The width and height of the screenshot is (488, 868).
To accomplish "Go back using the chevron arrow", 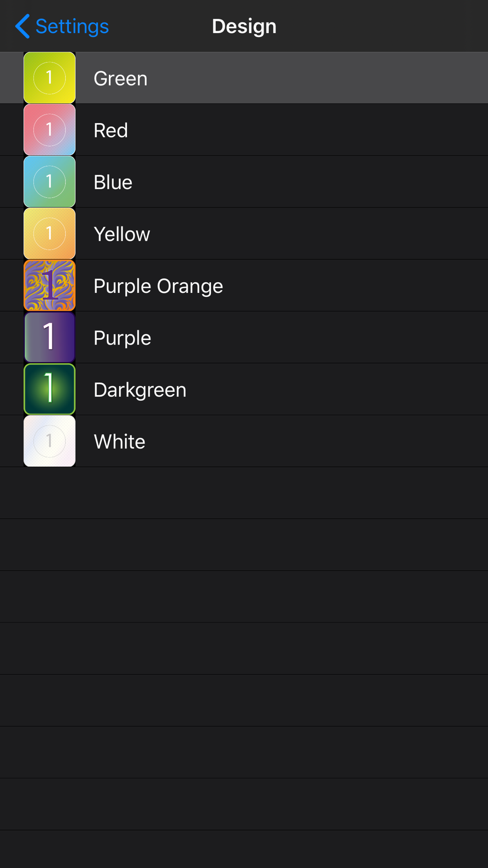I will pos(22,26).
